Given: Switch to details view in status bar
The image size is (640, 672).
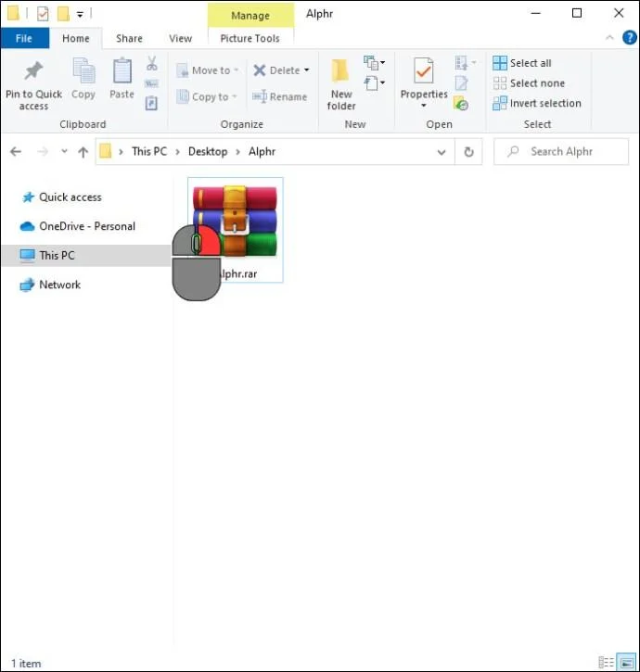Looking at the screenshot, I should tap(606, 663).
